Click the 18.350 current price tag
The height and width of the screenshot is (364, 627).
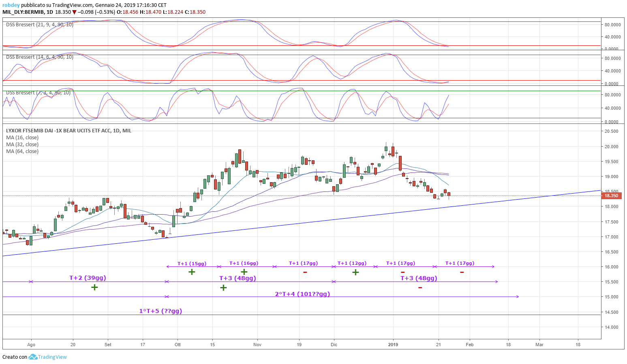tap(611, 196)
